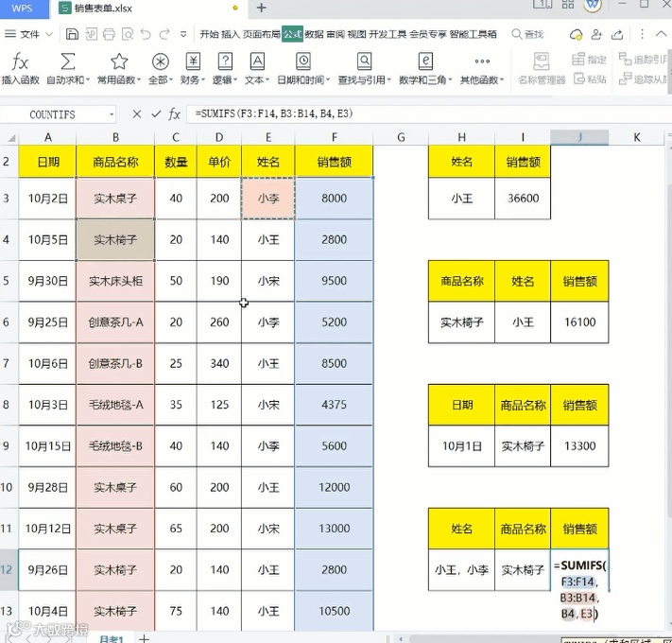This screenshot has height=643, width=672.
Task: Click cell H12 containing 小王，小李
Action: tap(461, 569)
